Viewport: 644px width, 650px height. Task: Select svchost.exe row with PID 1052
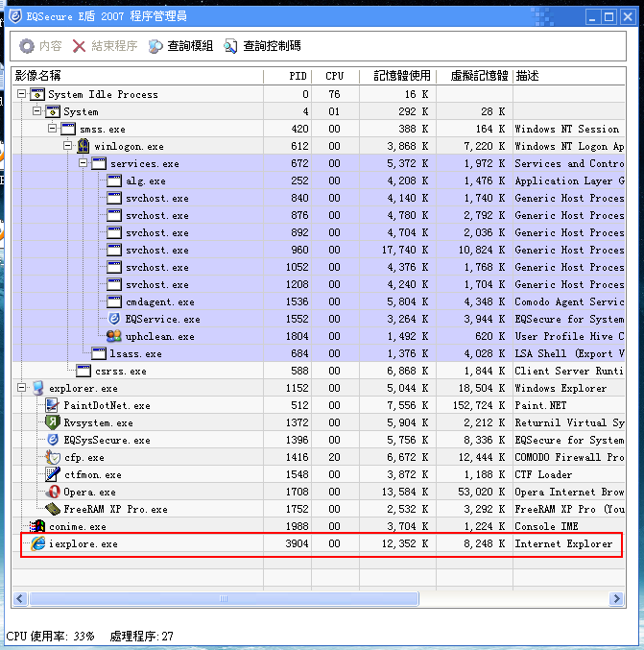click(x=319, y=267)
